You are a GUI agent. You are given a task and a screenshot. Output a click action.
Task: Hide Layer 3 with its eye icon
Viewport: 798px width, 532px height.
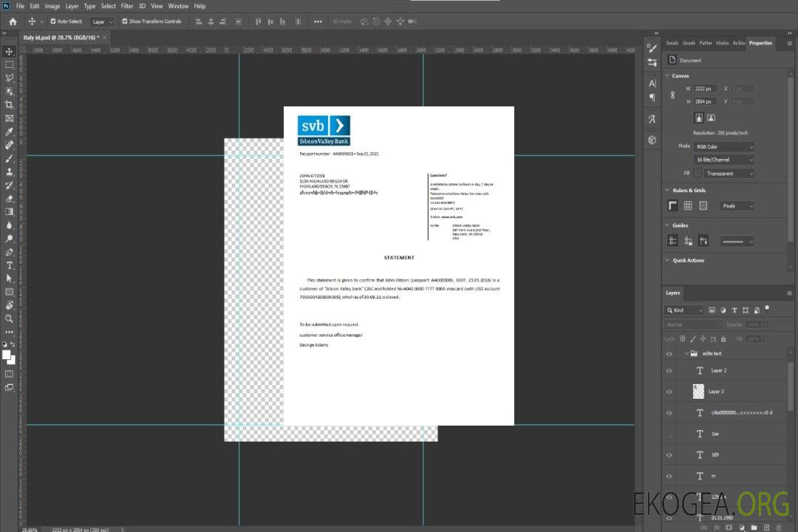[x=669, y=392]
